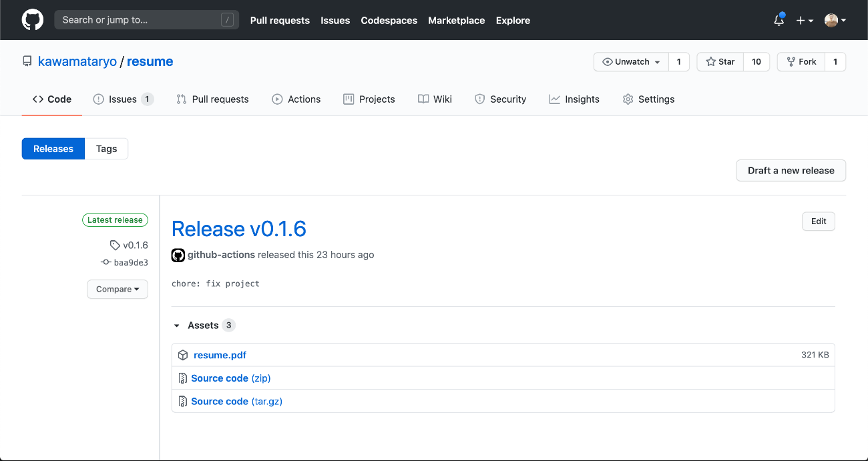Collapse the Assets section triangle
The width and height of the screenshot is (868, 461).
click(x=177, y=326)
